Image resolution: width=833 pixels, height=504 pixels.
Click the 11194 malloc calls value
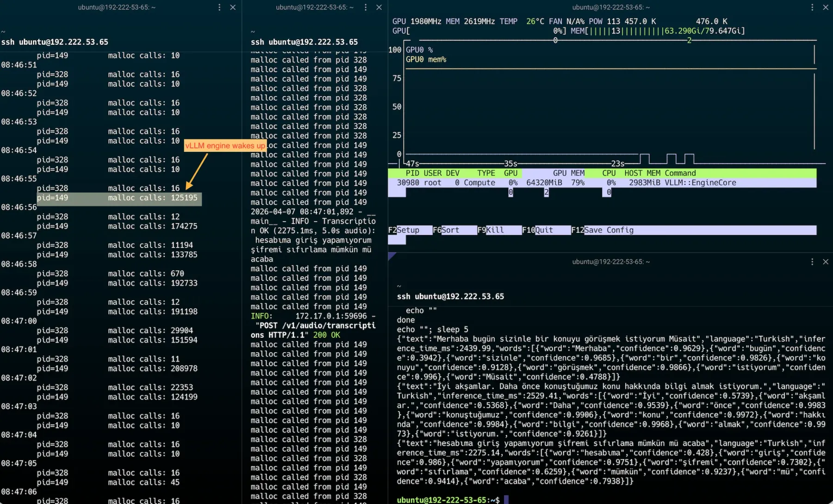[x=182, y=245]
